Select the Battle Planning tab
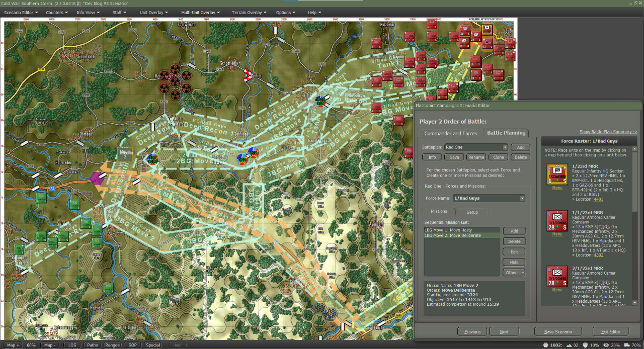Image resolution: width=644 pixels, height=349 pixels. point(506,133)
